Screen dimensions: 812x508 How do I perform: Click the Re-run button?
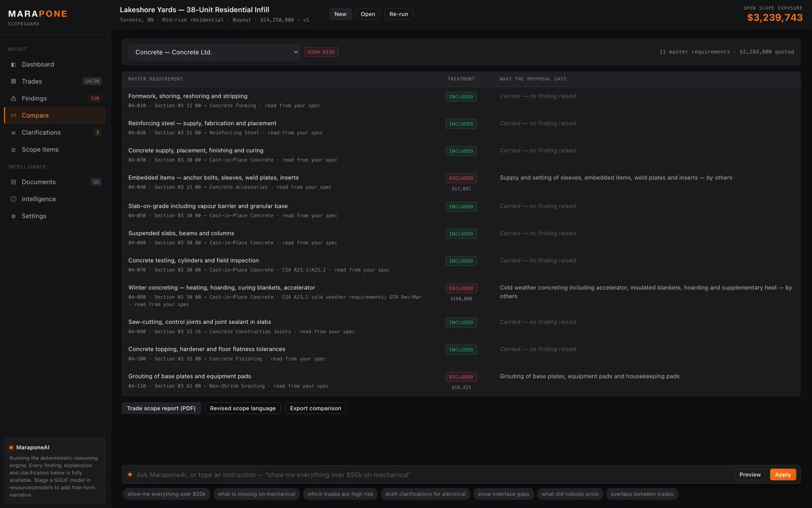click(398, 14)
